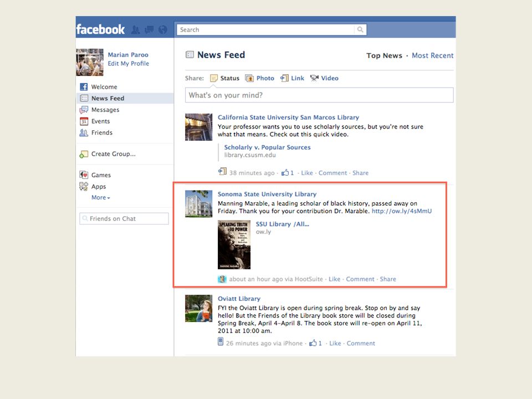Click the Facebook logo
Image resolution: width=532 pixels, height=399 pixels.
pyautogui.click(x=100, y=29)
